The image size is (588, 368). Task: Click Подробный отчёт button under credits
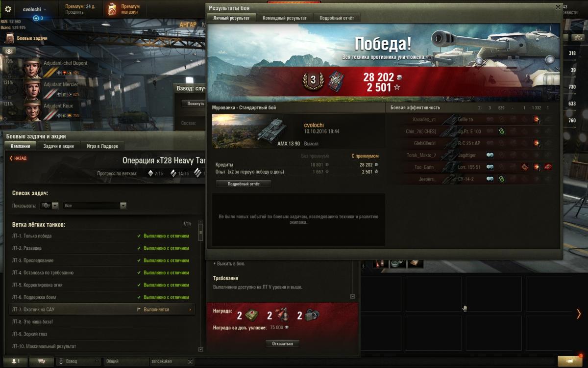click(x=244, y=184)
